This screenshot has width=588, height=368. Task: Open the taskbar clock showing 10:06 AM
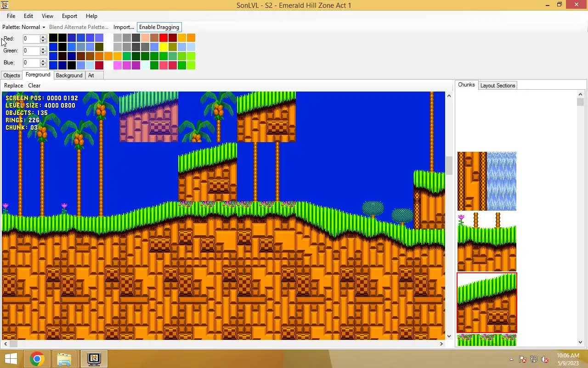click(568, 359)
